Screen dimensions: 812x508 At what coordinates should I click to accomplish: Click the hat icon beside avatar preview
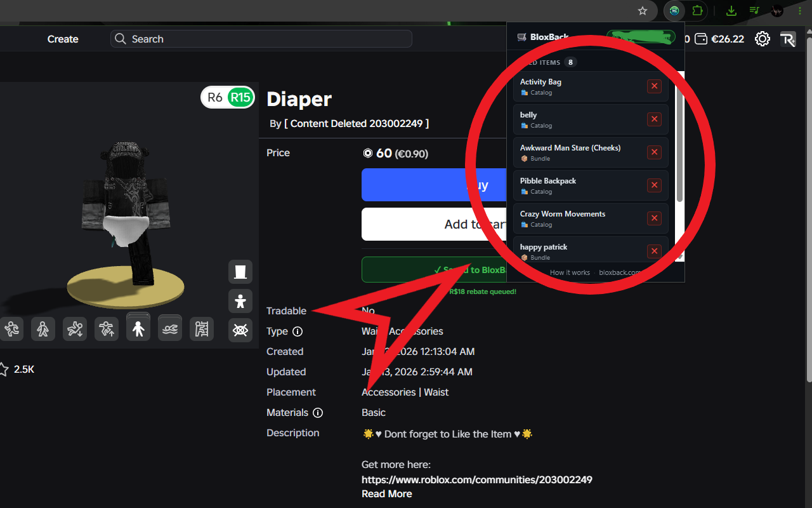point(240,272)
